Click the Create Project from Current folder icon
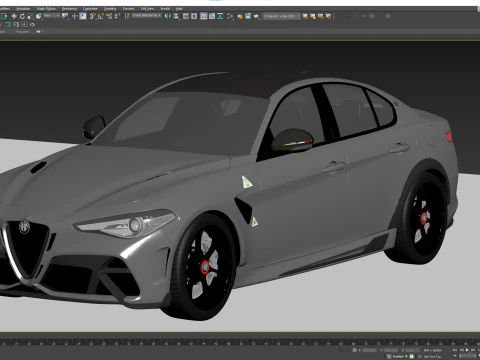Screen dimensions: 480x360 (329, 16)
